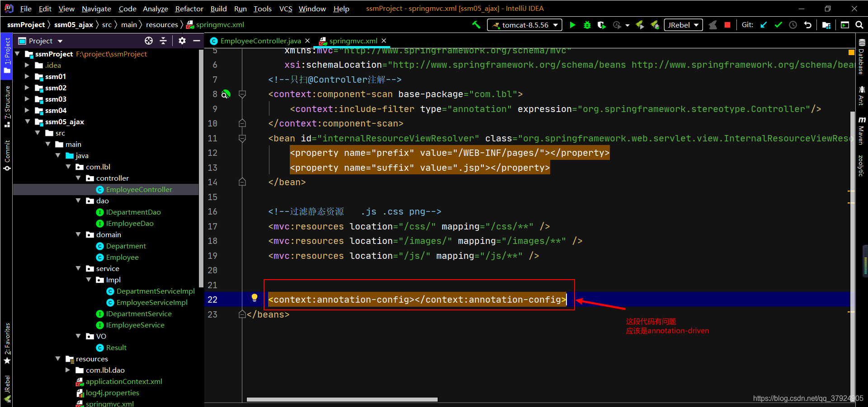Run tomcat with the green play button
868x407 pixels.
point(572,25)
